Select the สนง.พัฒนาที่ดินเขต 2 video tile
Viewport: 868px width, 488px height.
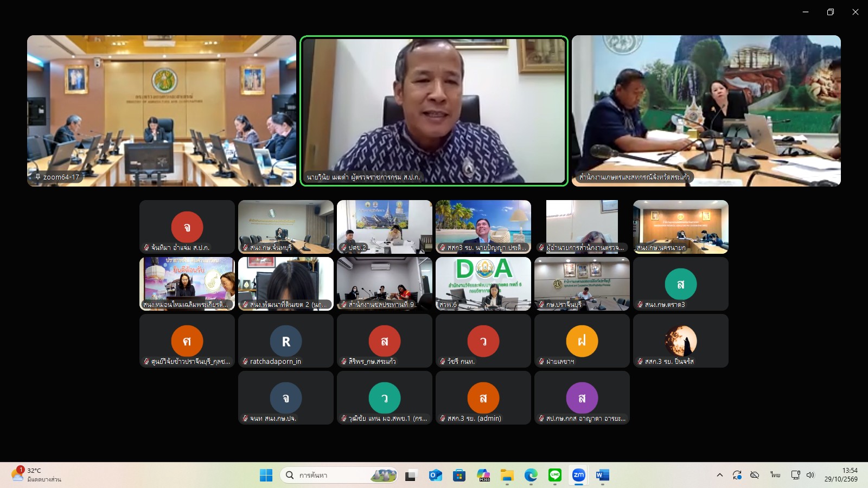286,284
